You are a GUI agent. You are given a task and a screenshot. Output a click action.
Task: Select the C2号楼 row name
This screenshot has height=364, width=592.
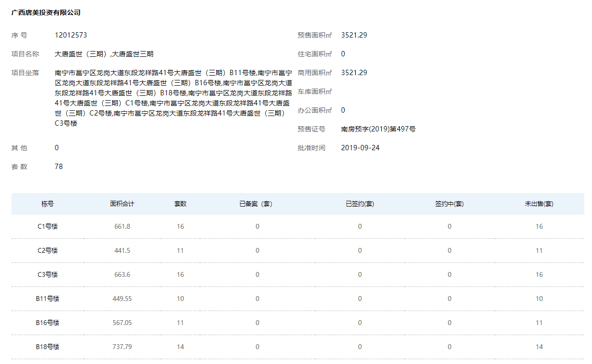pos(48,250)
